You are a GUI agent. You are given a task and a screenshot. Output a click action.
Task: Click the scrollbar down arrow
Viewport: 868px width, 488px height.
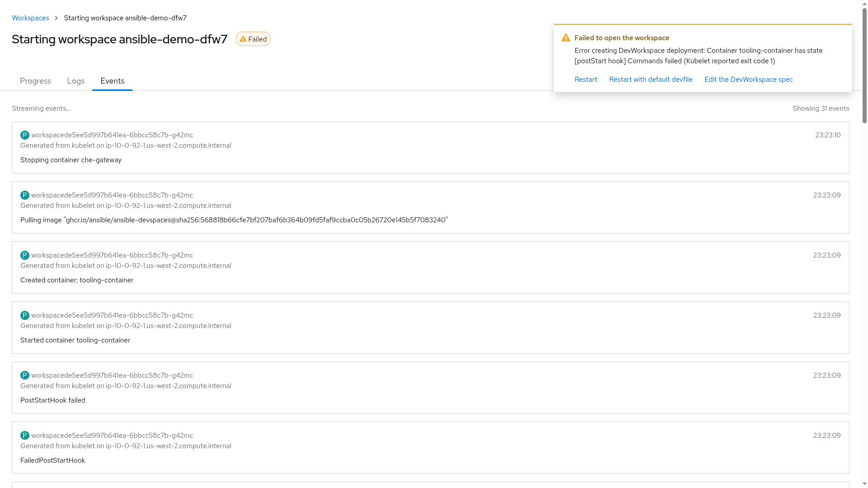(x=864, y=484)
